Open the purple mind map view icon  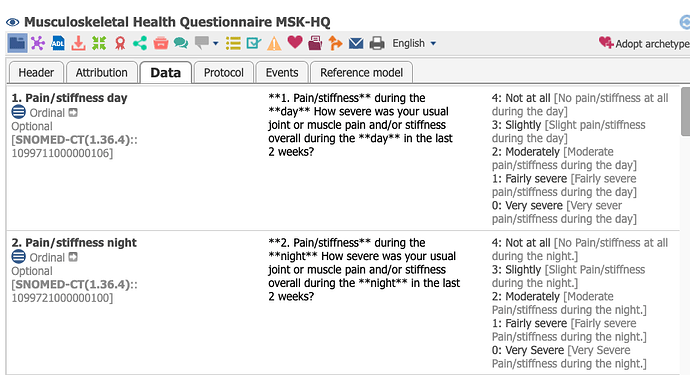[38, 43]
